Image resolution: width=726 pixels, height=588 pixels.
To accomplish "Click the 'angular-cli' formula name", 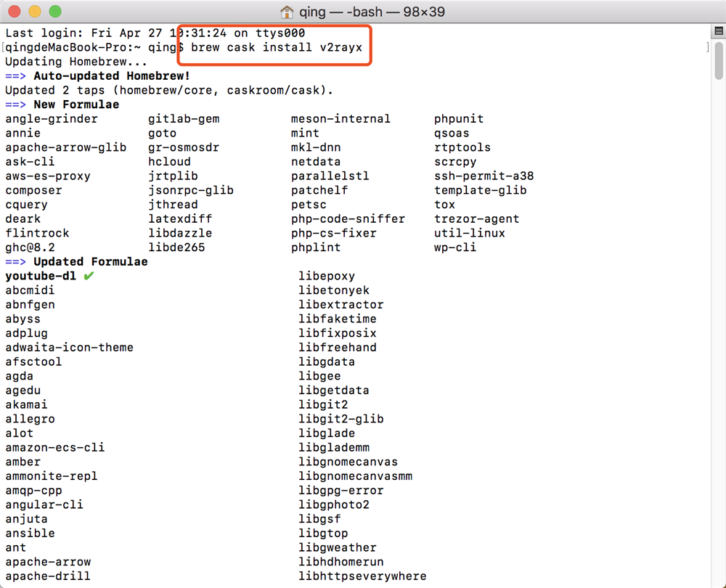I will (x=44, y=505).
